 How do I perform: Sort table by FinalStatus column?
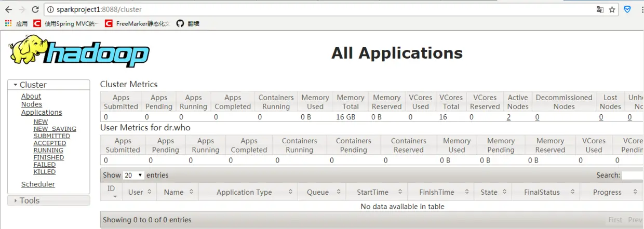(545, 192)
